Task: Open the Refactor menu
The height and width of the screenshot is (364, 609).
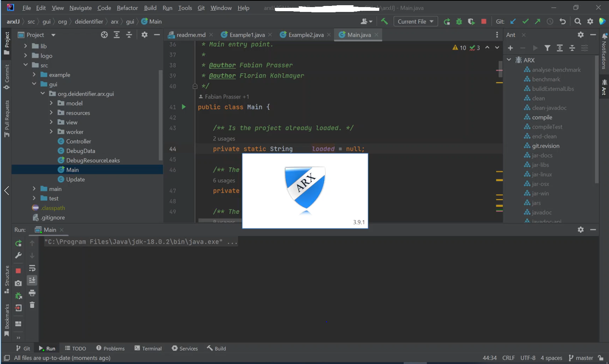Action: pyautogui.click(x=127, y=8)
